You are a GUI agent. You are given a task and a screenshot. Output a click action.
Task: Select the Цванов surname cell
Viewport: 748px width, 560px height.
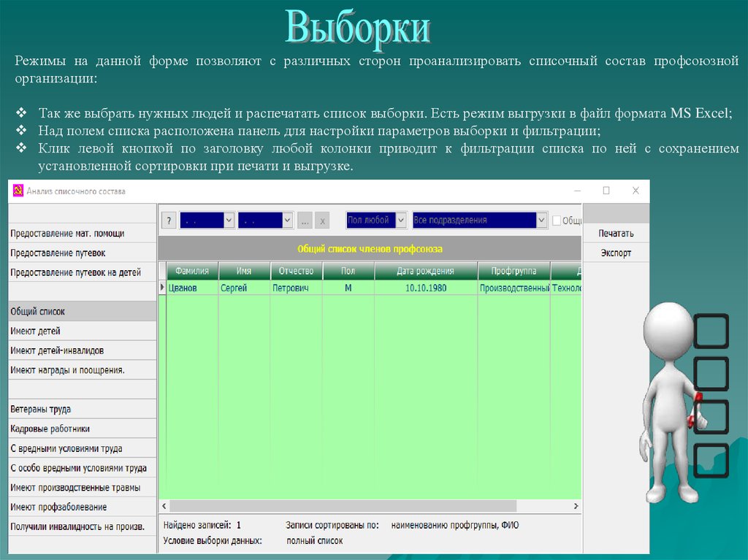point(192,288)
